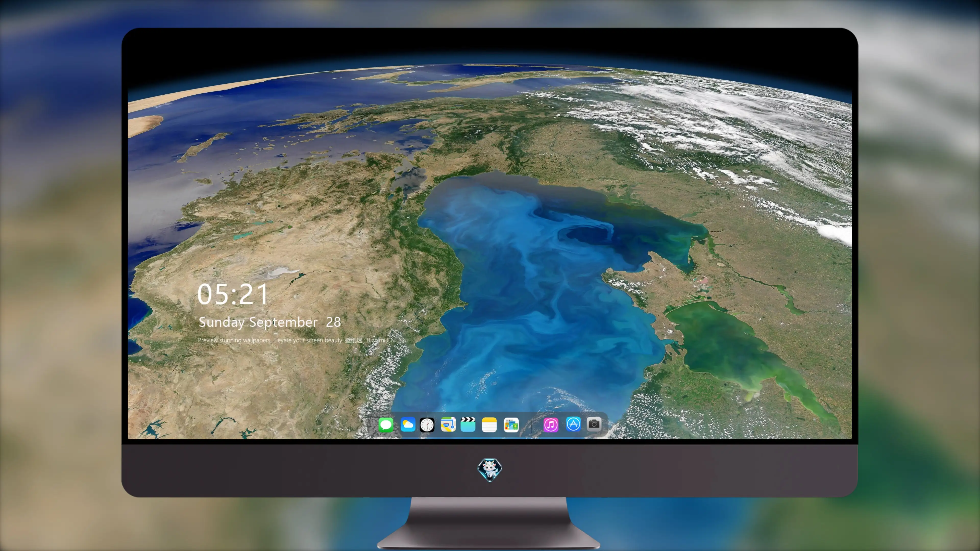This screenshot has height=551, width=980.
Task: Click the 05:21 clock display
Action: point(232,294)
